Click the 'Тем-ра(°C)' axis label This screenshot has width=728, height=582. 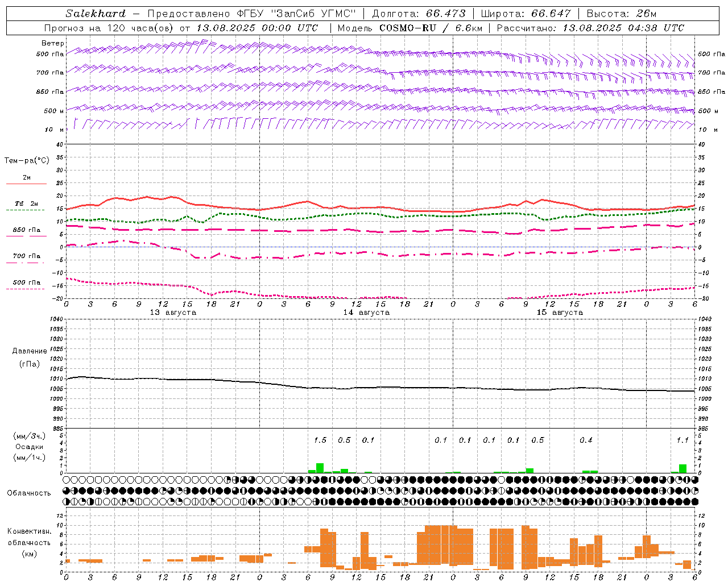27,161
